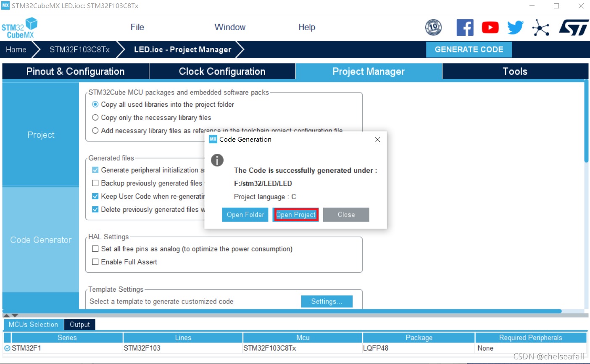Select the None required peripherals cell
Image resolution: width=590 pixels, height=364 pixels.
531,348
